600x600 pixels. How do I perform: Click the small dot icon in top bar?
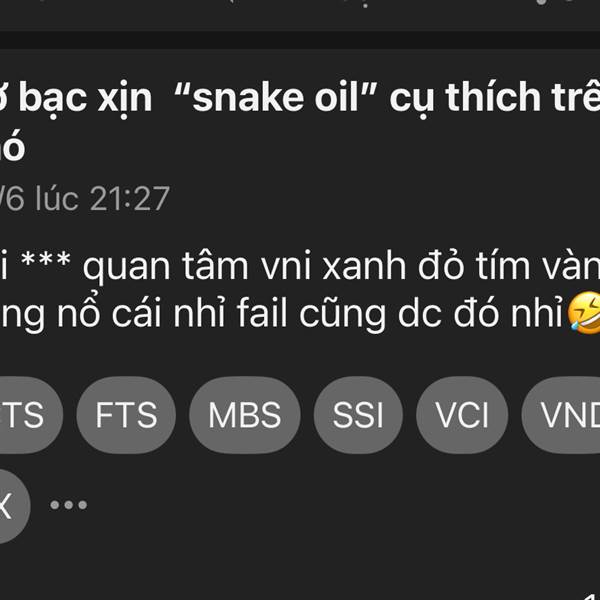365,5
